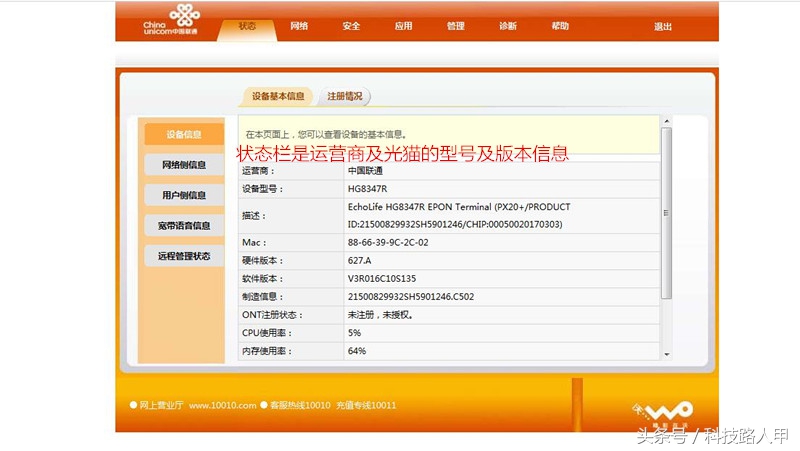Click the 充值专线10011 footer text
800x451 pixels.
click(x=366, y=405)
